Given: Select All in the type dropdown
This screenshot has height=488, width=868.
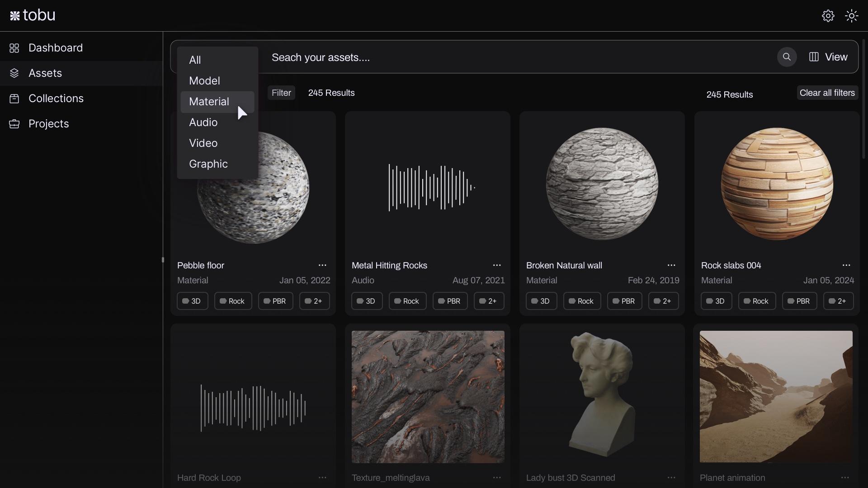Looking at the screenshot, I should [x=217, y=60].
